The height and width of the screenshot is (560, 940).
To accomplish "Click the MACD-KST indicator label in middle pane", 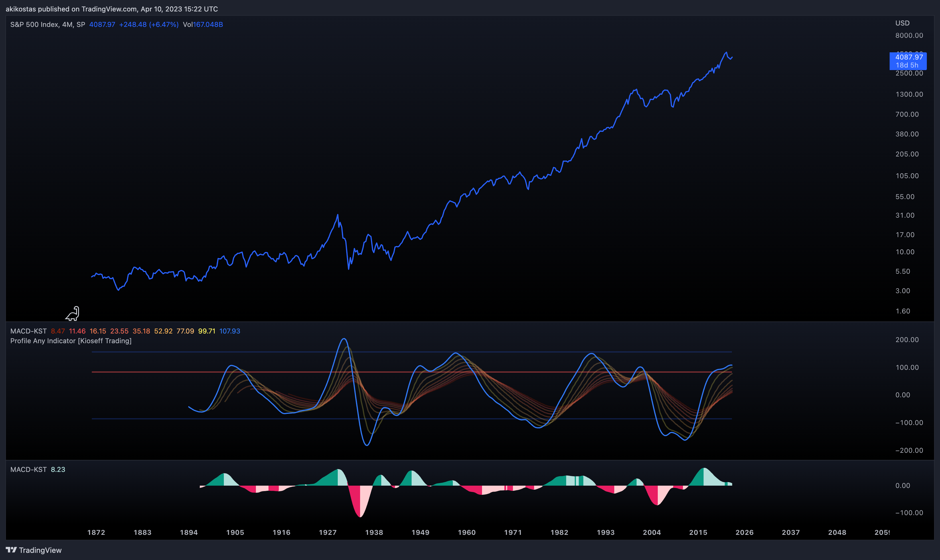I will point(28,331).
